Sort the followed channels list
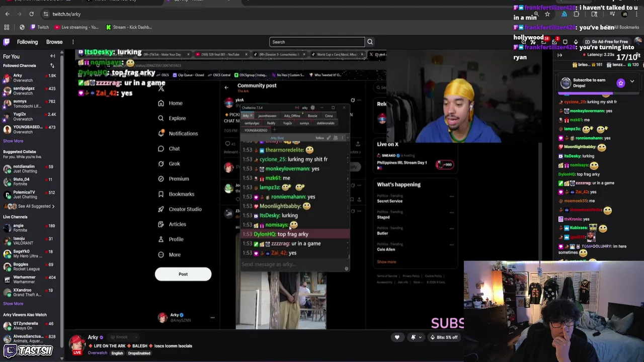644x362 pixels. click(52, 66)
